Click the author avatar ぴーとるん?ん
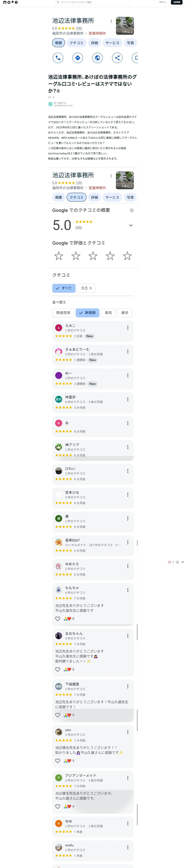This screenshot has height=868, width=186. tap(50, 104)
